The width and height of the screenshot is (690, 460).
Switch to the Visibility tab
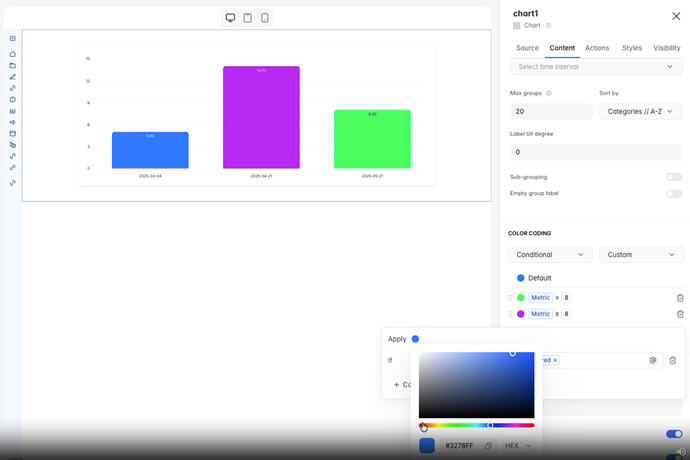666,48
